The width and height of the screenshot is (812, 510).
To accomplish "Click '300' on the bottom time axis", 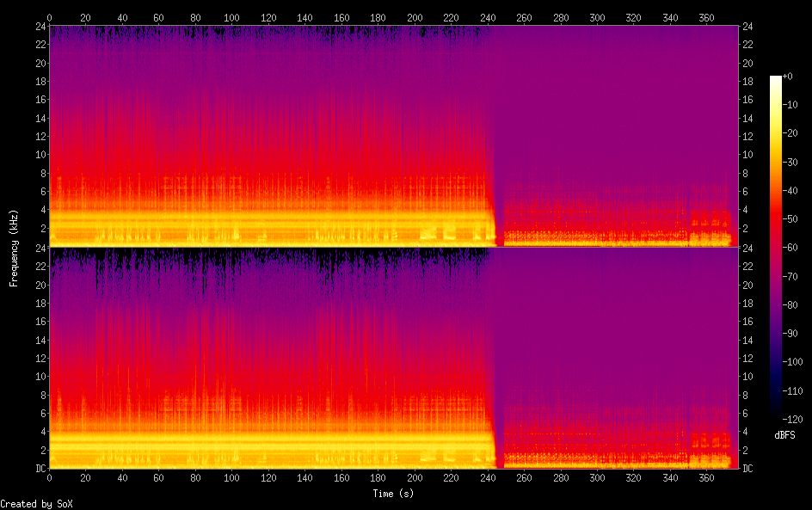I will point(597,478).
